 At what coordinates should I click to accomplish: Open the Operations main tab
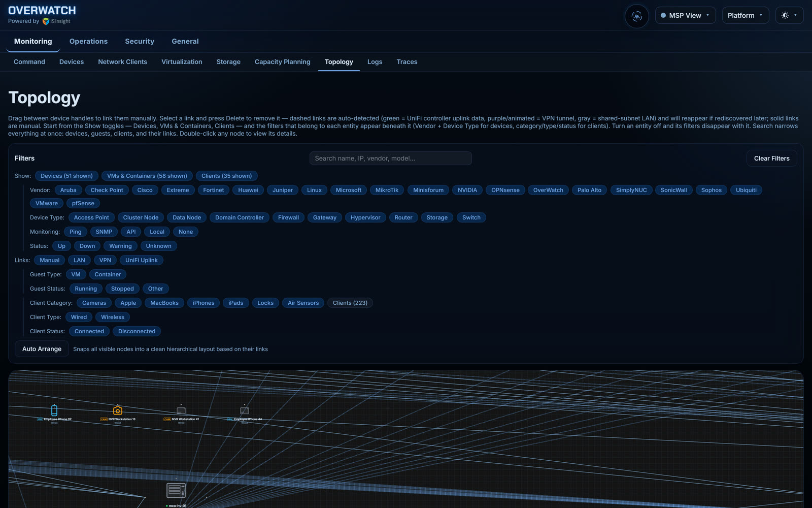click(88, 41)
